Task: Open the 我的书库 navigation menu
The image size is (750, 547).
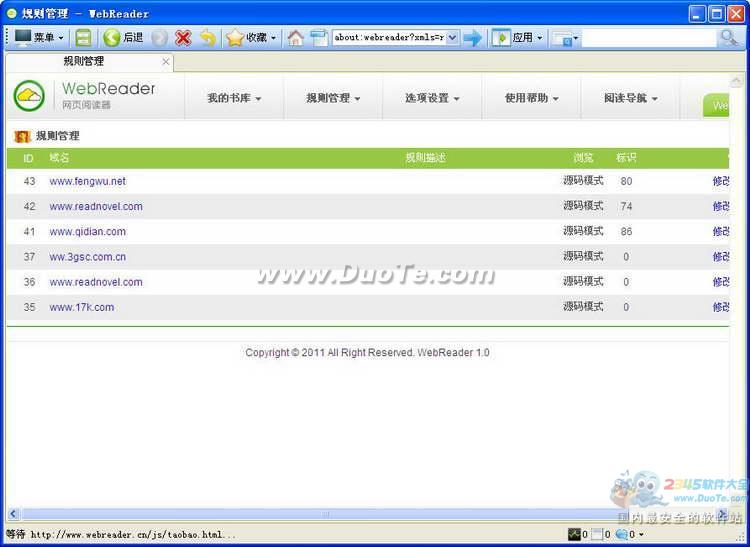Action: 234,98
